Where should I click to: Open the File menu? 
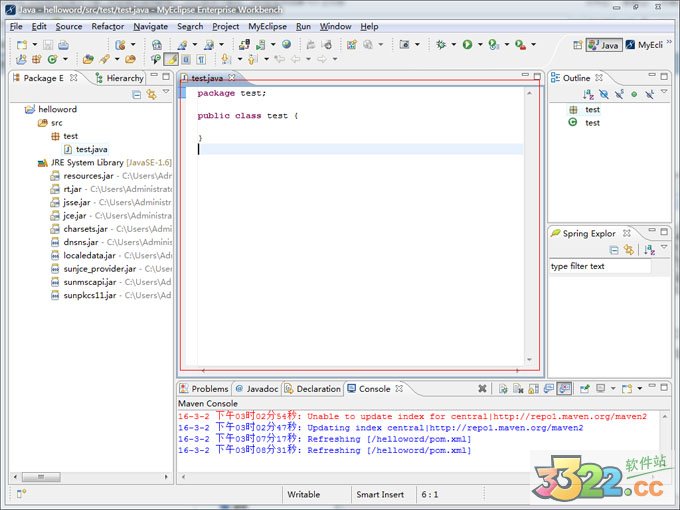pyautogui.click(x=16, y=26)
